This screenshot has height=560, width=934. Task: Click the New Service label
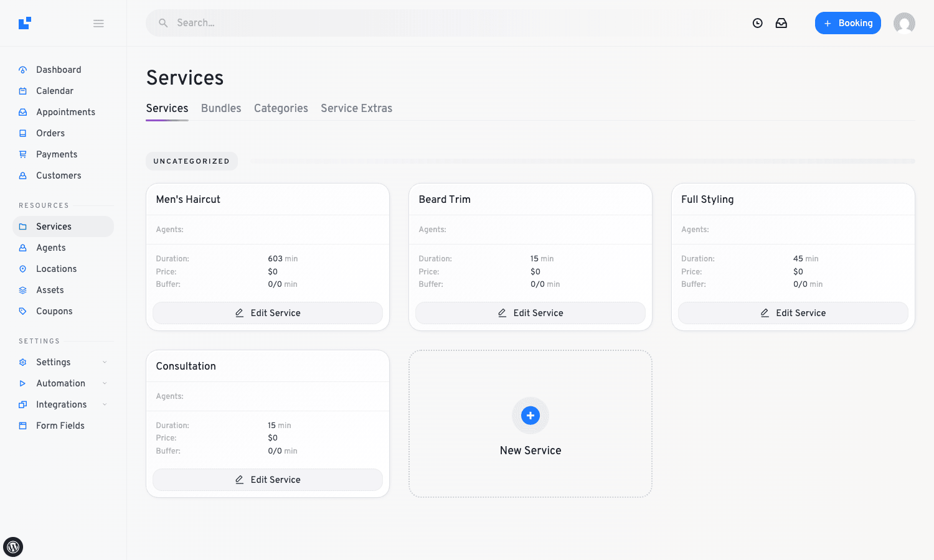[531, 450]
